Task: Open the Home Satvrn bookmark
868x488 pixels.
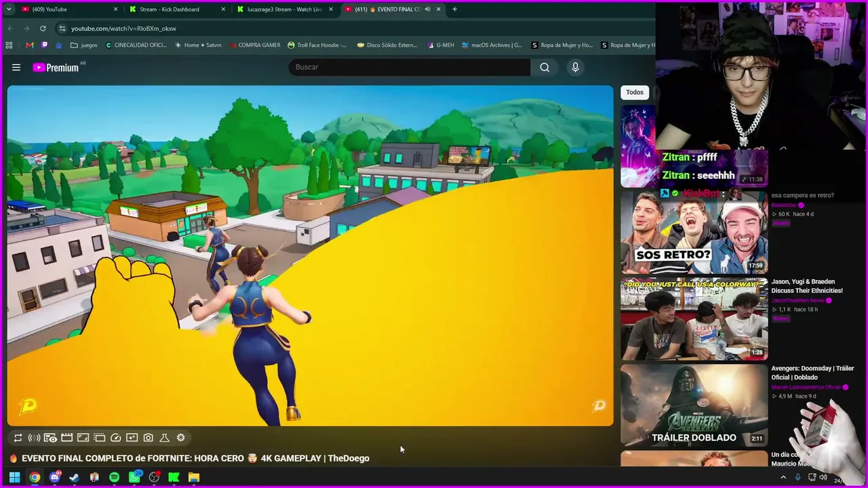Action: 198,45
